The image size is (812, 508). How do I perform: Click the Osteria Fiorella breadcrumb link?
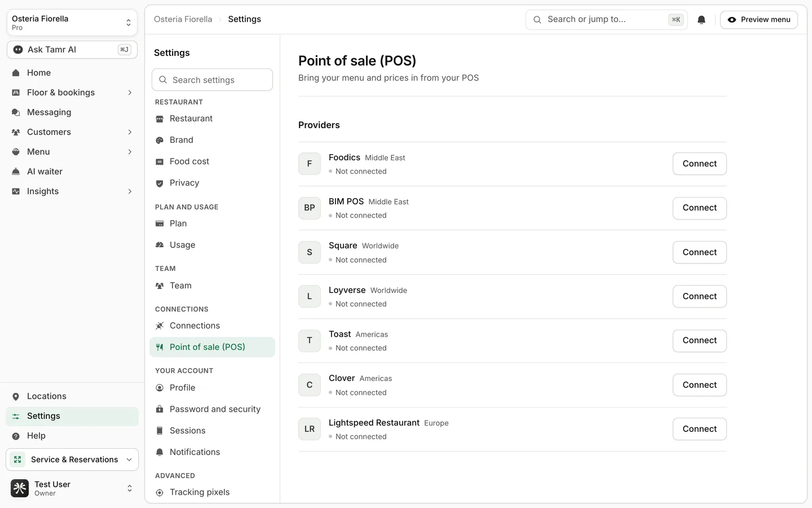(x=183, y=19)
